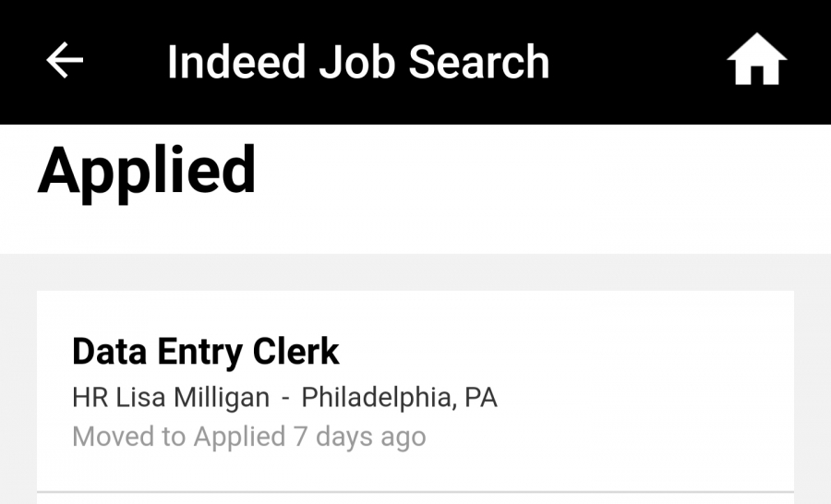Viewport: 831px width, 504px height.
Task: Select the Applied heading
Action: click(147, 171)
